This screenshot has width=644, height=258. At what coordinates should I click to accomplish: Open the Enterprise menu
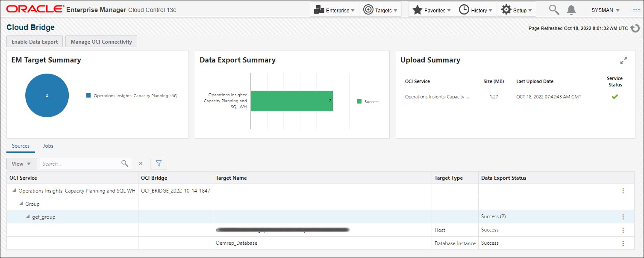[x=335, y=10]
